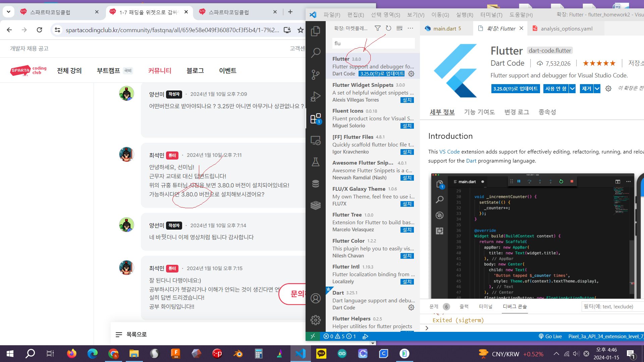644x362 pixels.
Task: Open Accounts icon in VS Code
Action: pyautogui.click(x=316, y=298)
